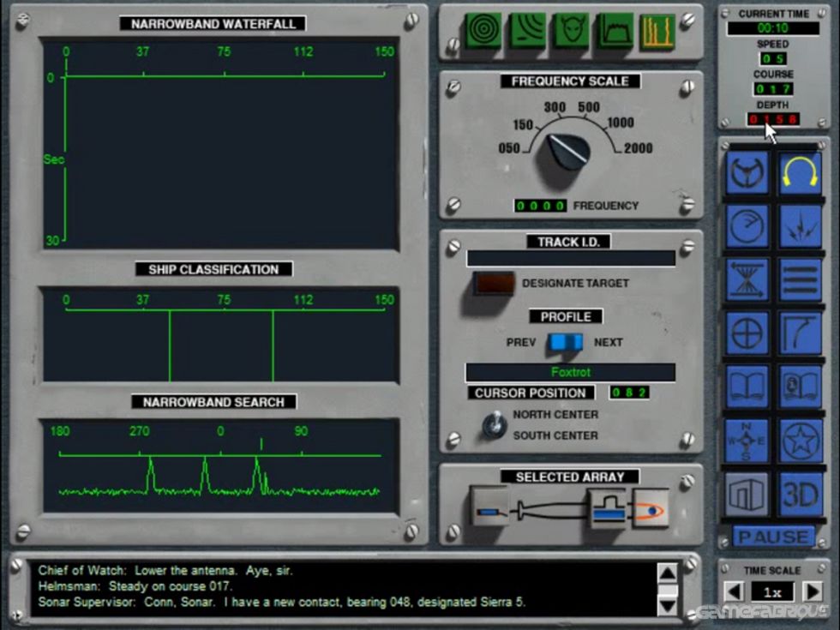Image resolution: width=840 pixels, height=630 pixels.
Task: Open the curved-line chart station icon
Action: coord(800,333)
